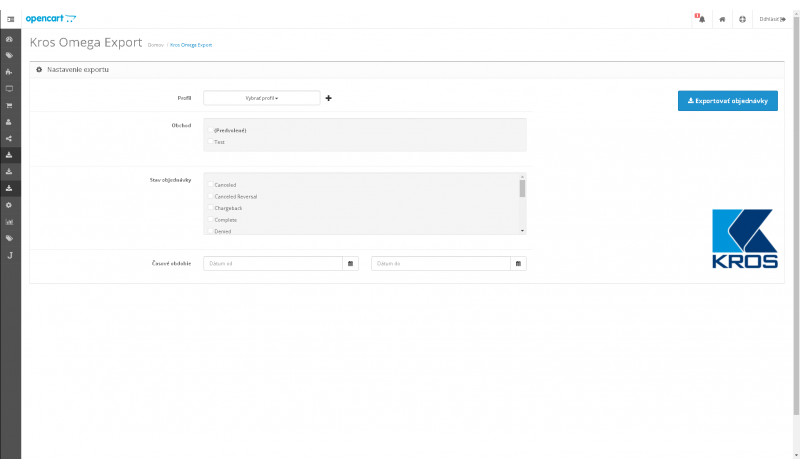This screenshot has width=800, height=470.
Task: Tick the Test store checkbox
Action: click(x=210, y=141)
